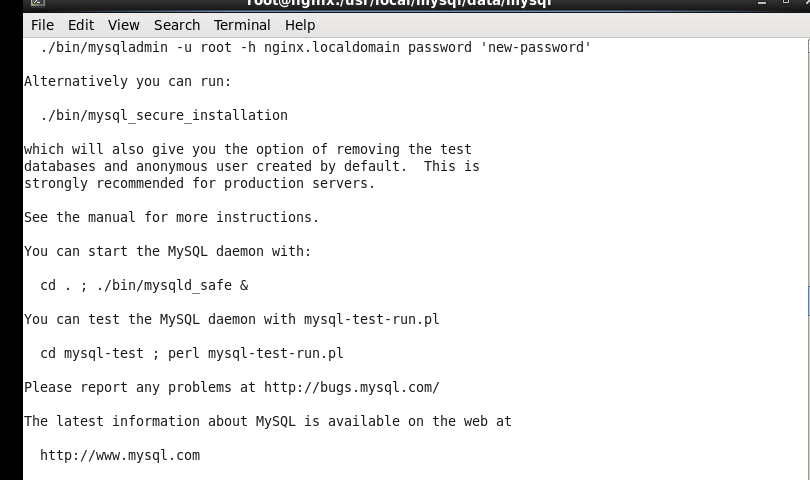Click the 'cd mysql-test' command line

coord(192,353)
